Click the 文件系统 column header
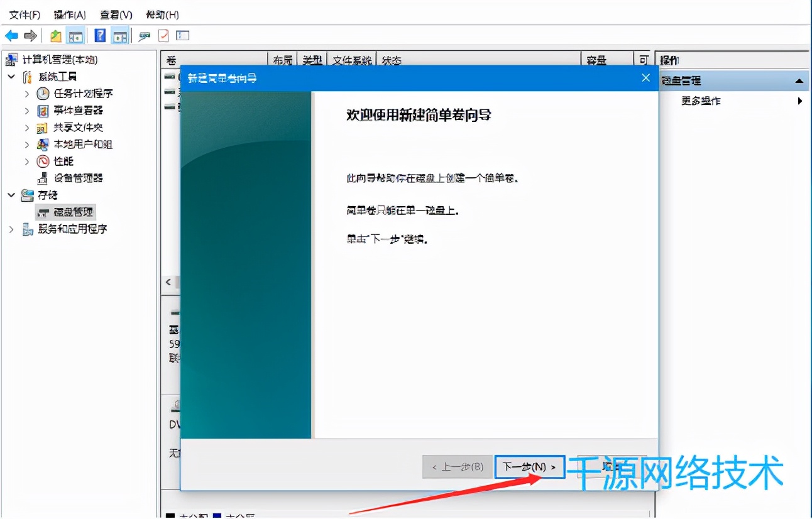Screen dimensions: 812x519 point(353,61)
